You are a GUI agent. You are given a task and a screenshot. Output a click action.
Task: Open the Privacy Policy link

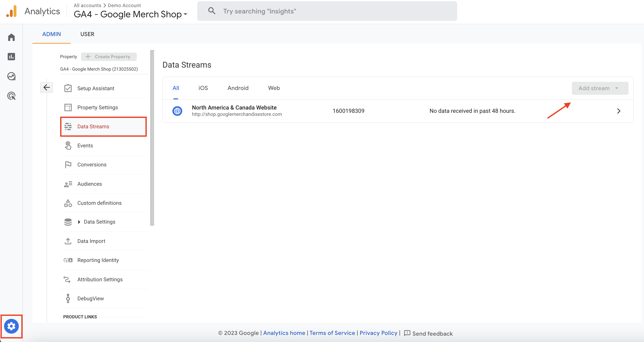click(378, 333)
